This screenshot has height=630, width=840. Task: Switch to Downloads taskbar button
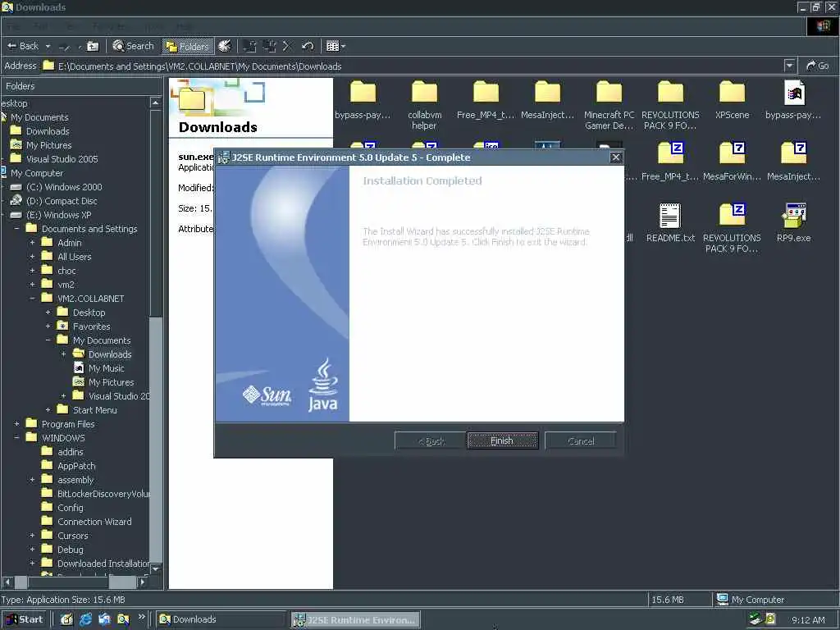click(x=221, y=619)
